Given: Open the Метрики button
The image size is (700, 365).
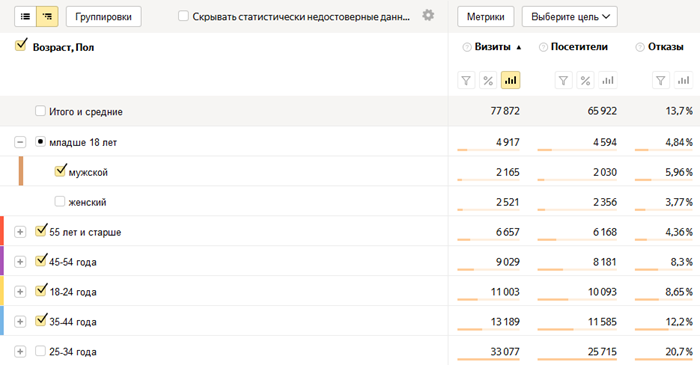Looking at the screenshot, I should [486, 17].
